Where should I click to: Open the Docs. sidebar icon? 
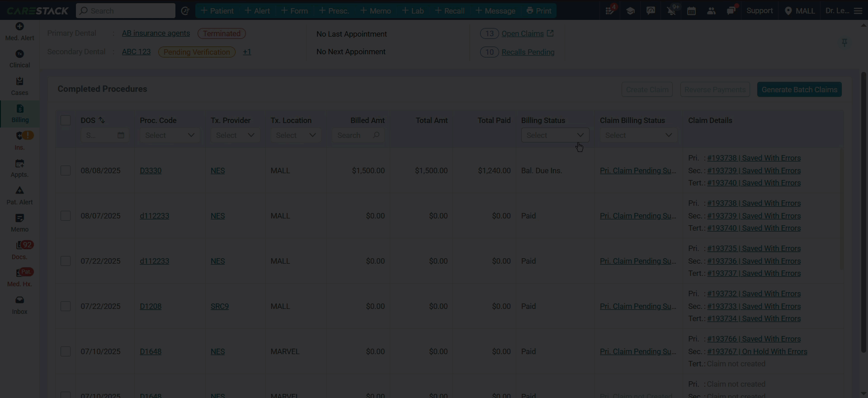(19, 250)
